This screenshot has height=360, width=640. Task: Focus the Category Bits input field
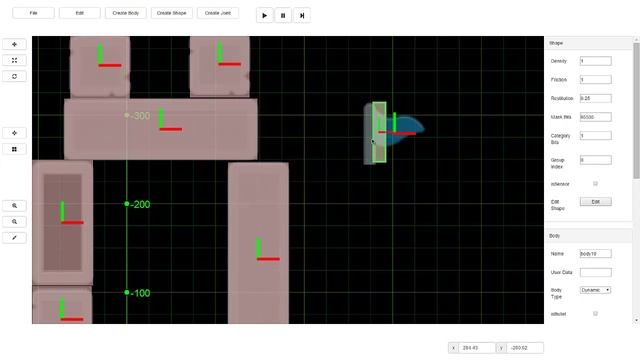[x=596, y=136]
